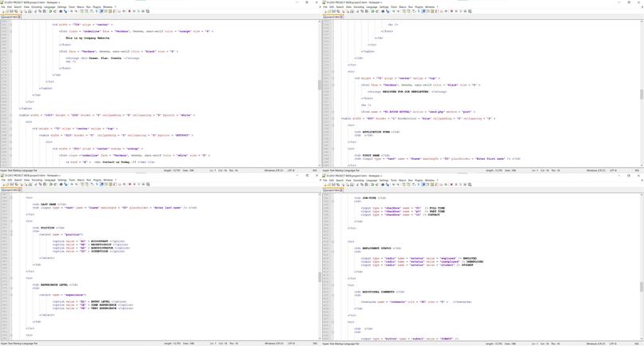
Task: Click red Record macro icon in the NEWSLETTER window
Action: point(451,11)
